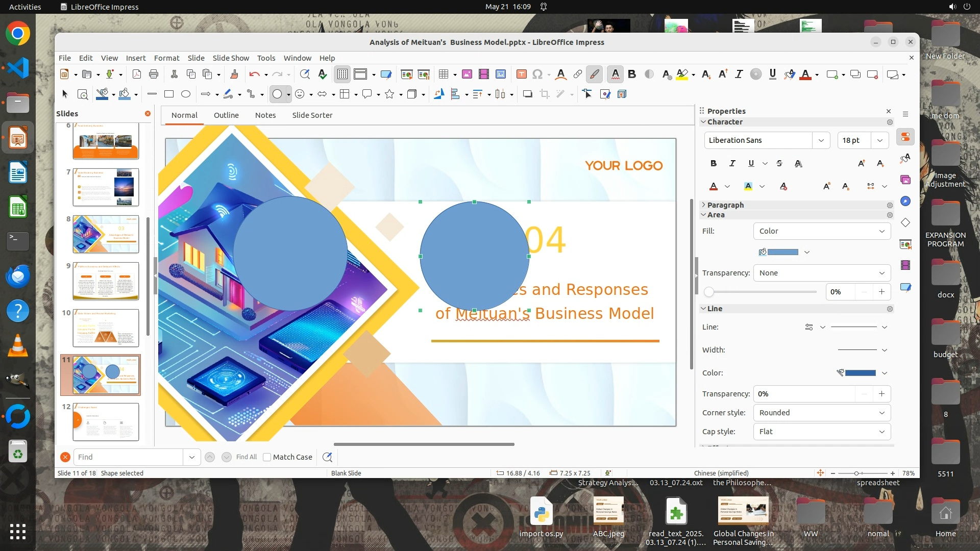
Task: Open the Fill type dropdown
Action: click(822, 231)
